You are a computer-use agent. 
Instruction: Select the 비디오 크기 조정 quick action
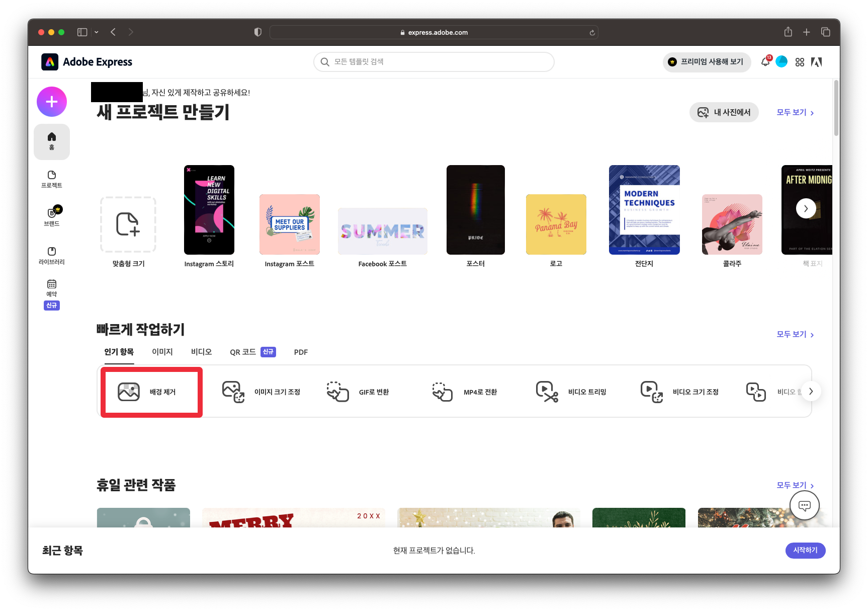point(679,392)
